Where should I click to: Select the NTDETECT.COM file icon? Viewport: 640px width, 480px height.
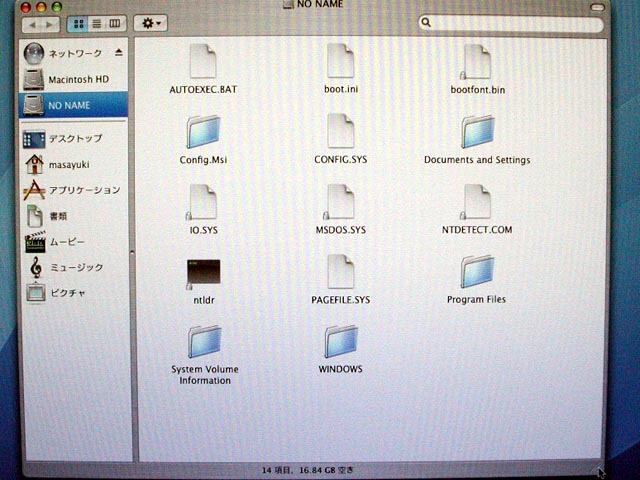476,203
